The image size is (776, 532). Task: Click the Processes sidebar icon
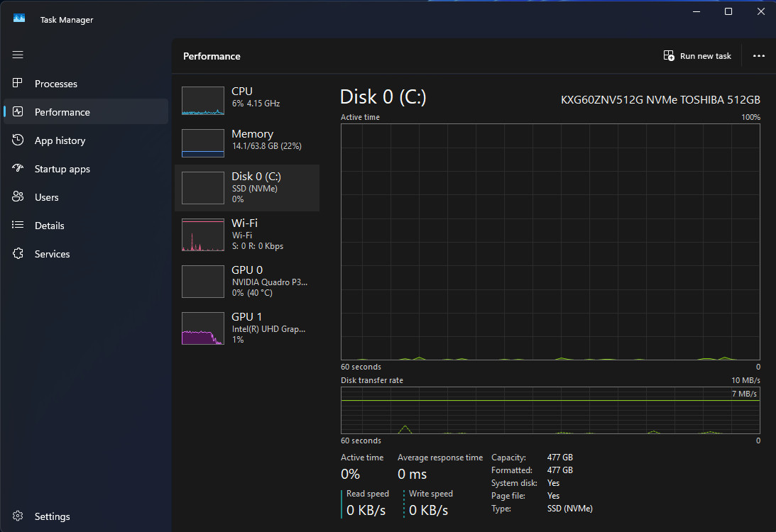pos(17,83)
